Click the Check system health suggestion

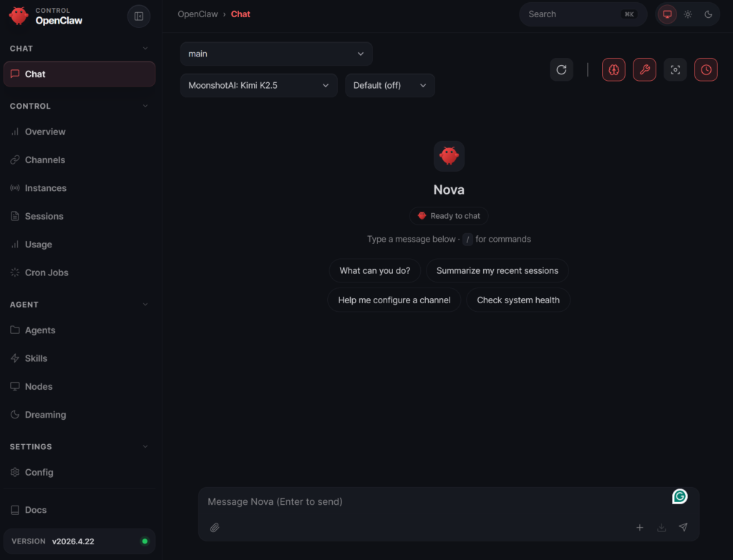[x=518, y=300]
